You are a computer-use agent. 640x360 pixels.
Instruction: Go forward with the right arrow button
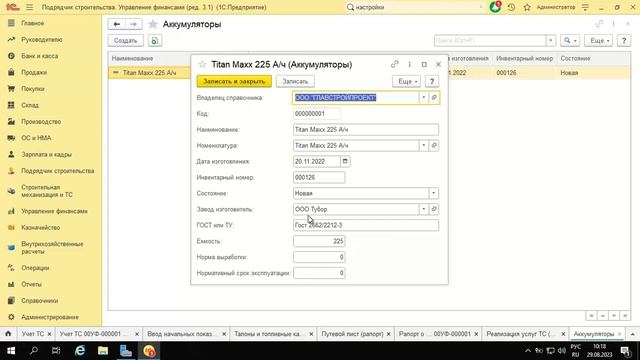pos(133,24)
